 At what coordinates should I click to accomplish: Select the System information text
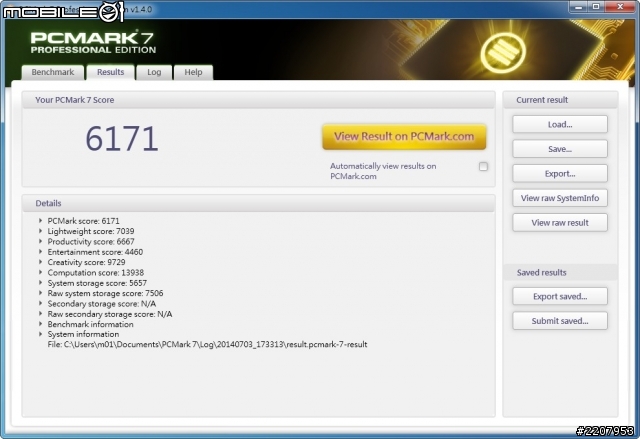[83, 334]
